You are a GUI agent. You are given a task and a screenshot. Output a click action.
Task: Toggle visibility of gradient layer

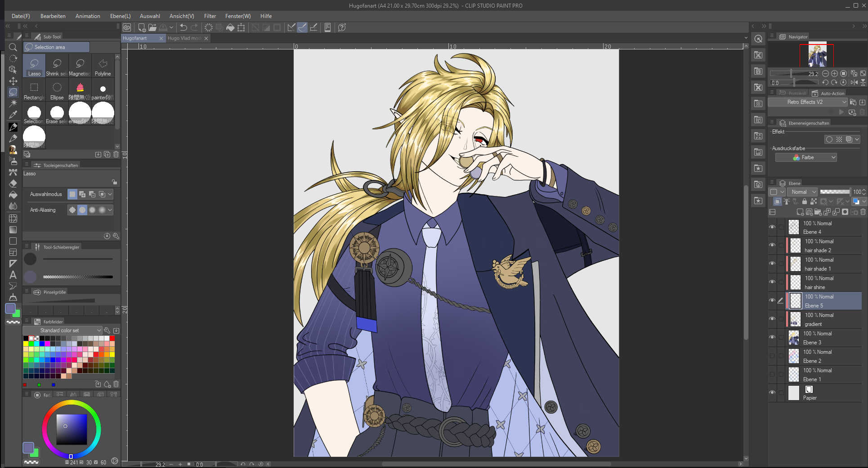tap(772, 319)
